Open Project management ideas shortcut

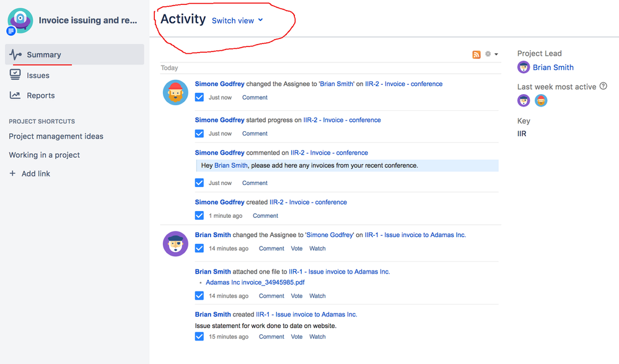tap(56, 136)
